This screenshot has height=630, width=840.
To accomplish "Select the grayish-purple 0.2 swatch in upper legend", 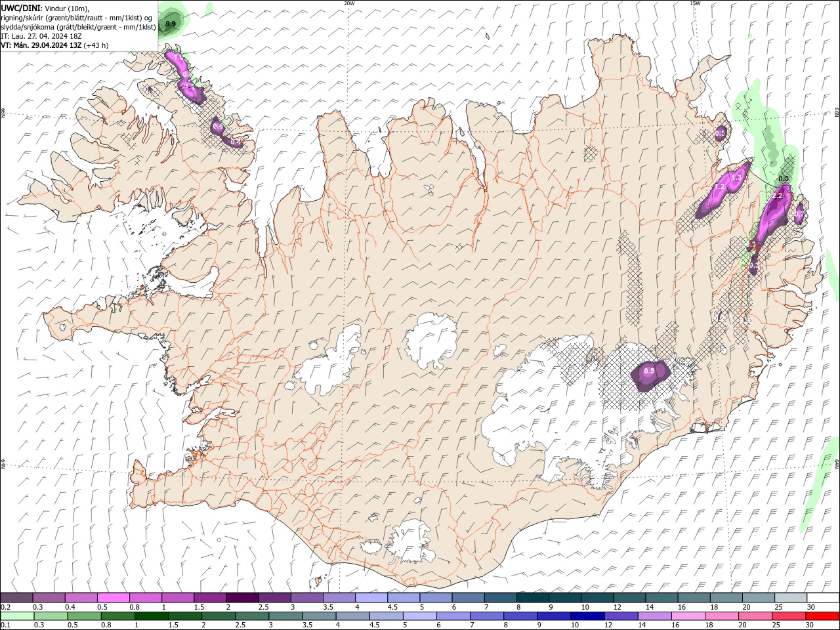I will click(x=16, y=597).
